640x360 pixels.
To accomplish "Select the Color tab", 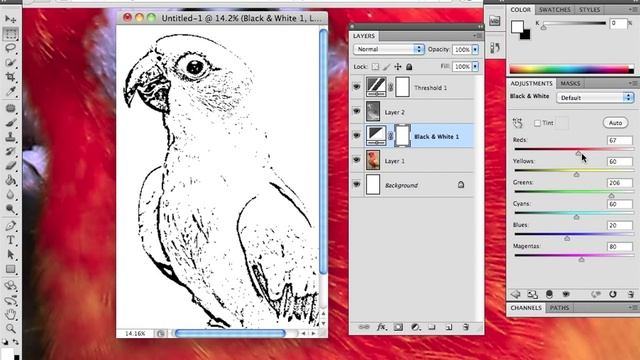I will (x=520, y=9).
